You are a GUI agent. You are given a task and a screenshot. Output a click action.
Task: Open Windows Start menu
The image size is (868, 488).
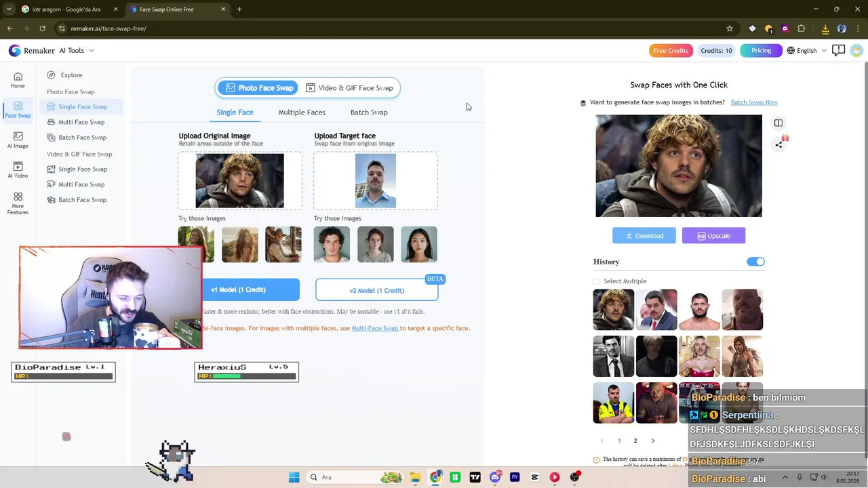point(294,477)
